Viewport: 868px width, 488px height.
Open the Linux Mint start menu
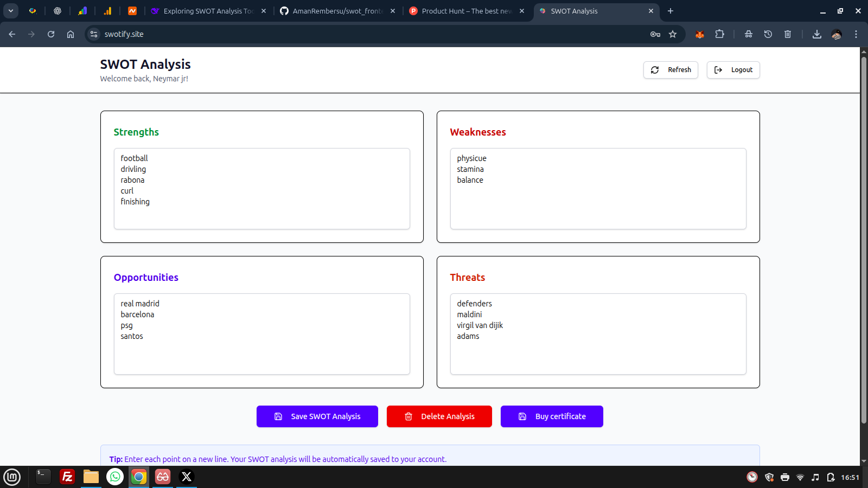click(x=12, y=477)
